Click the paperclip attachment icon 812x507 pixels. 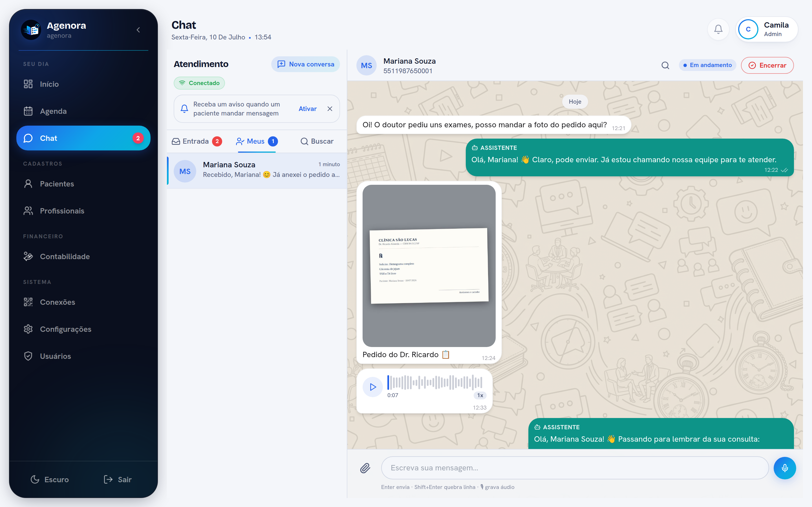365,468
